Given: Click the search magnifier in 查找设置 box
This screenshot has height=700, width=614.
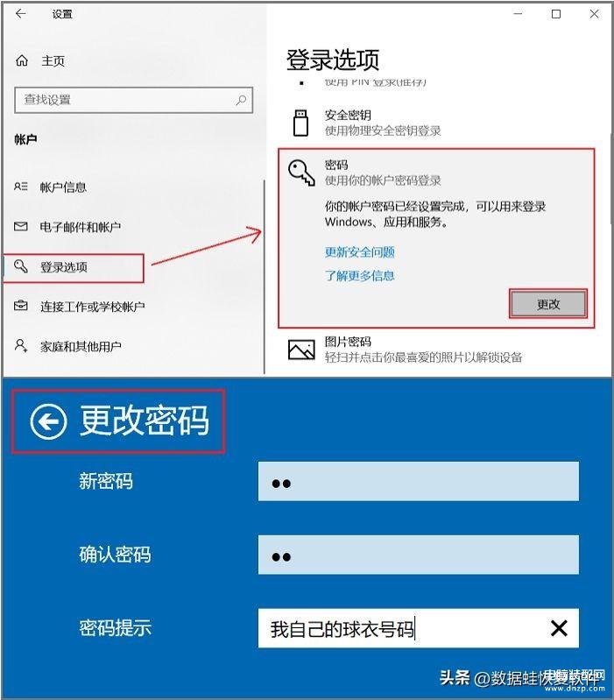Looking at the screenshot, I should pos(241,100).
